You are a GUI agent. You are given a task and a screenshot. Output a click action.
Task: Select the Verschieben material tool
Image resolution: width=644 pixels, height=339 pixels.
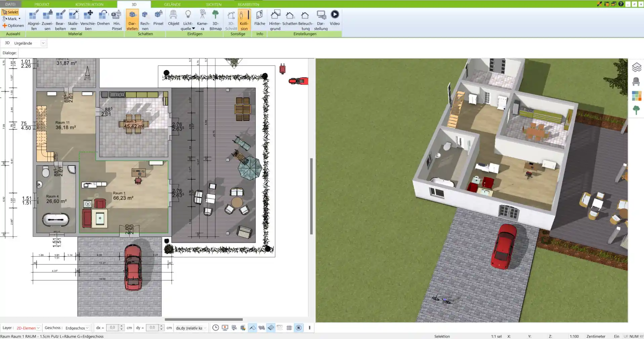pos(88,20)
